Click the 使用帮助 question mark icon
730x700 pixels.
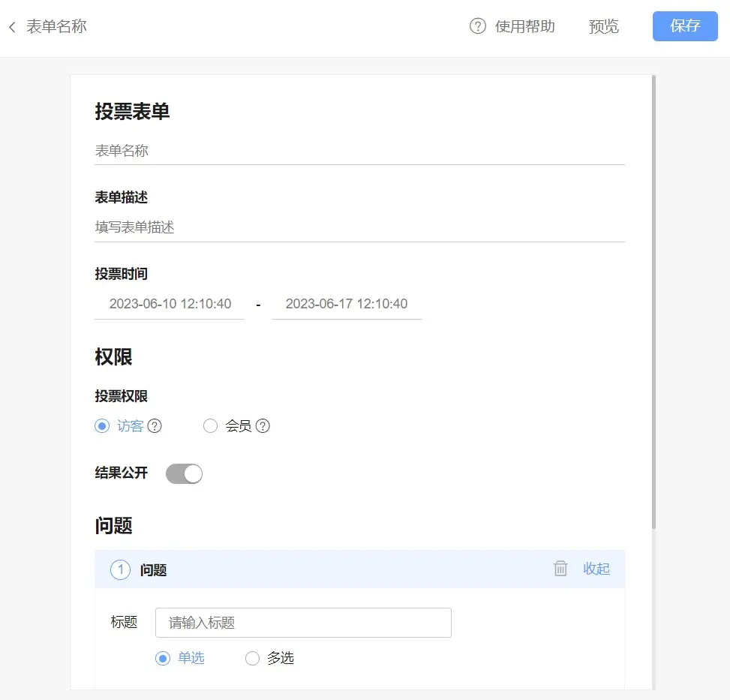[478, 26]
